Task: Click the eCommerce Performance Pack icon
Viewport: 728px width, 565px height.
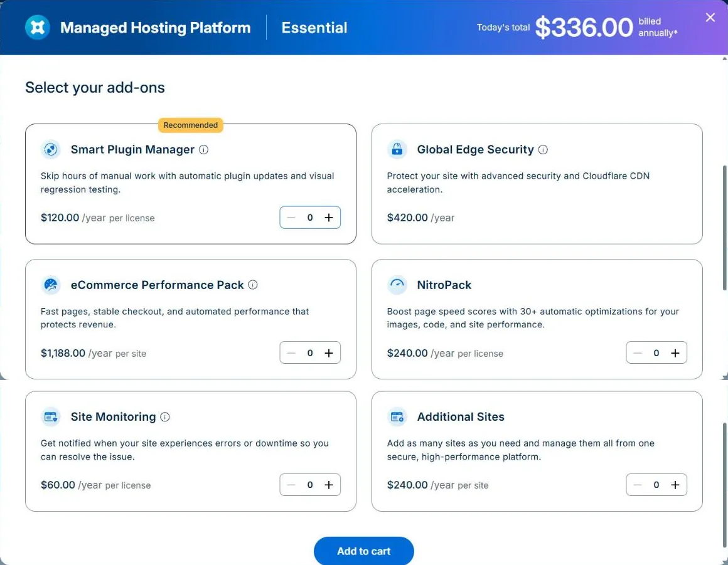Action: [x=51, y=285]
